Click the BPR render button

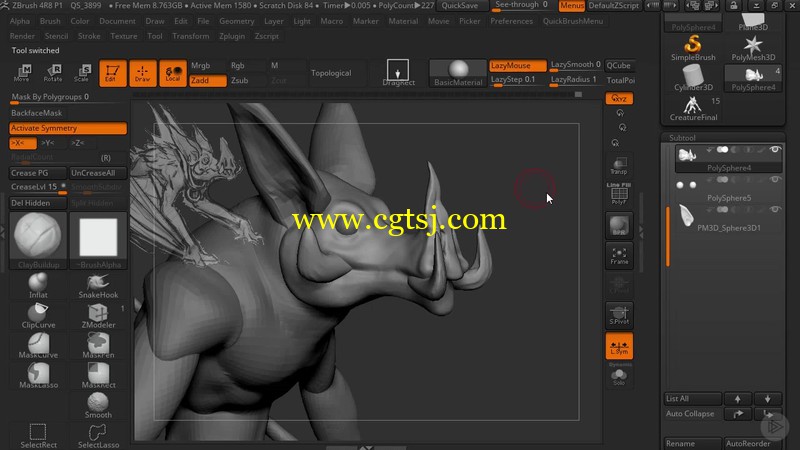point(619,226)
